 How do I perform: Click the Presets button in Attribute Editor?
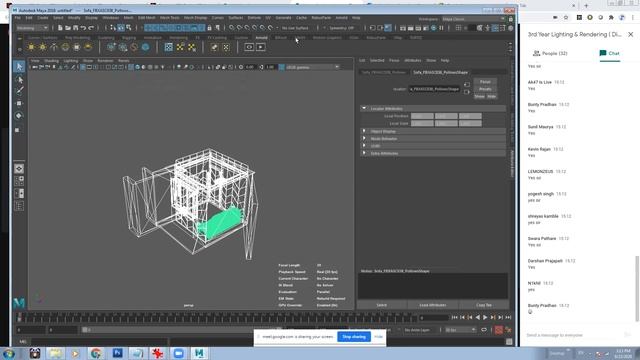tap(485, 89)
